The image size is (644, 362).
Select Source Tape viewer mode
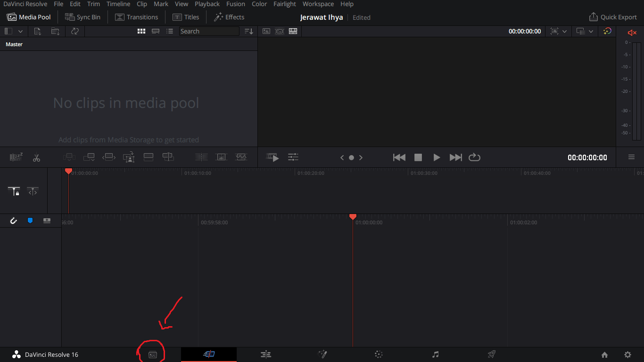pos(280,31)
